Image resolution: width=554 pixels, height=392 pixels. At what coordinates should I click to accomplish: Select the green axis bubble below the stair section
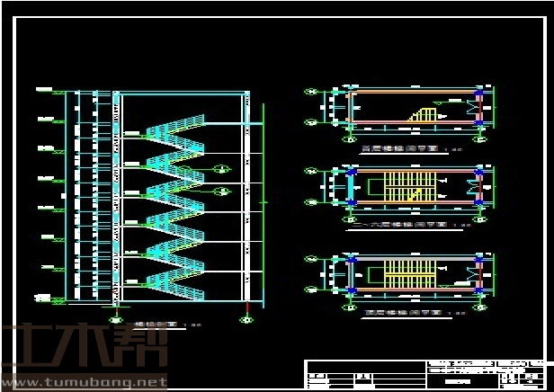pyautogui.click(x=115, y=318)
